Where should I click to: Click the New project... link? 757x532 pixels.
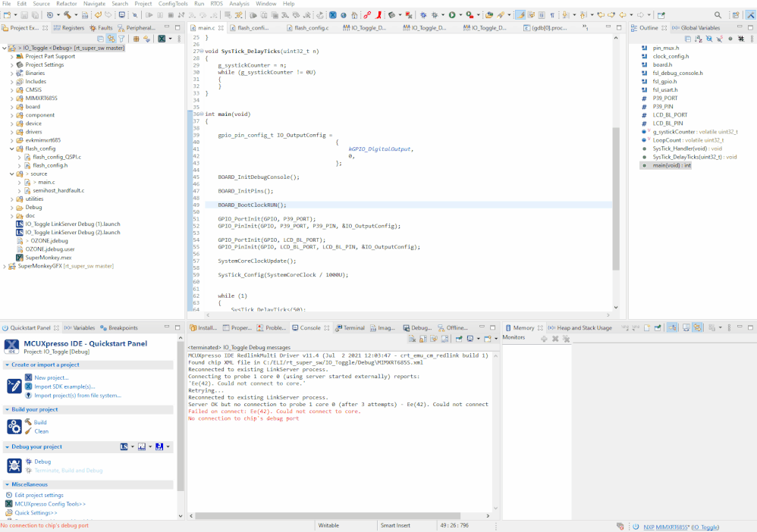[51, 377]
